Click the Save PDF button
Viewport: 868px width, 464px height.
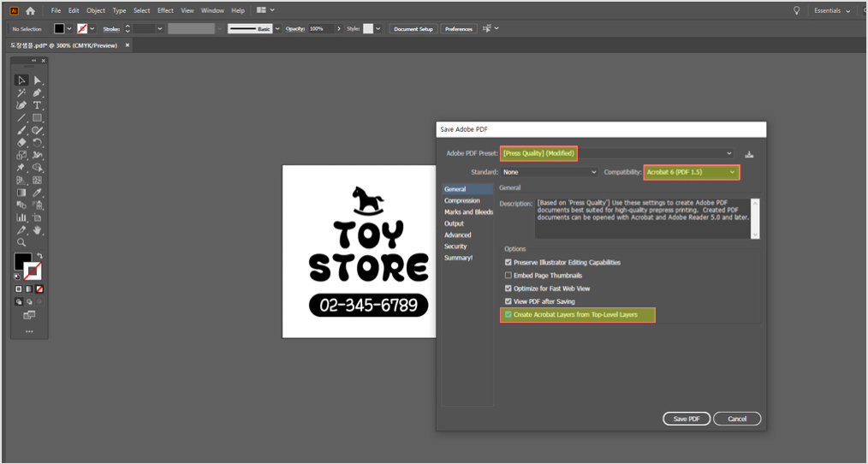pos(687,419)
